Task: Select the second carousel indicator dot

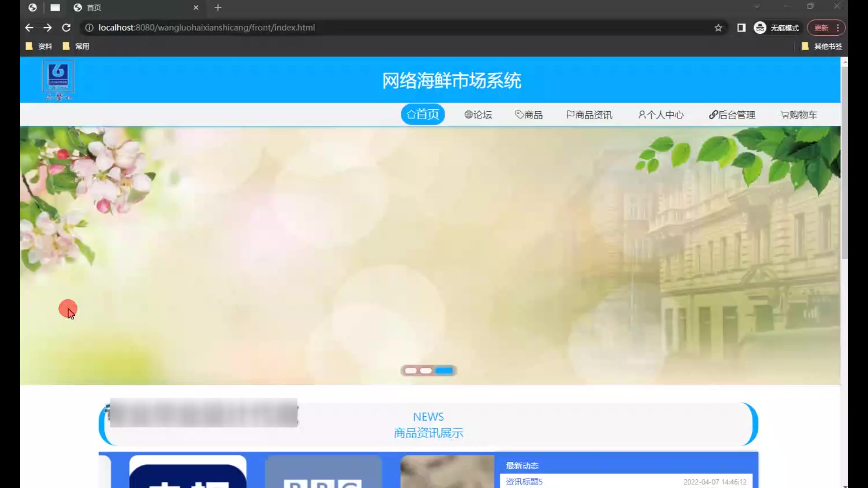Action: coord(426,371)
